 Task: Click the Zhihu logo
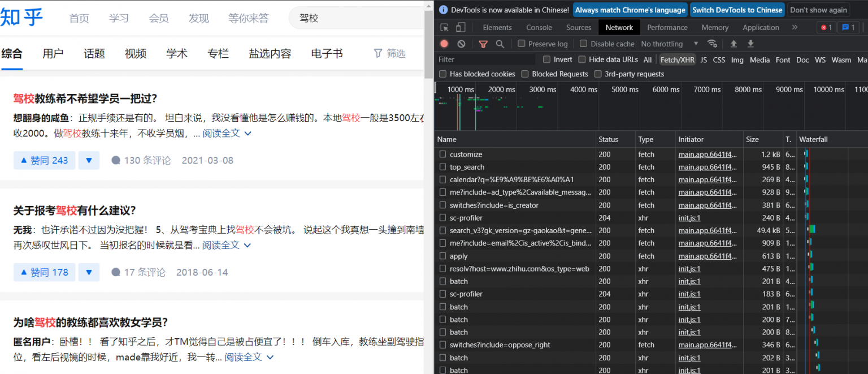pyautogui.click(x=21, y=18)
